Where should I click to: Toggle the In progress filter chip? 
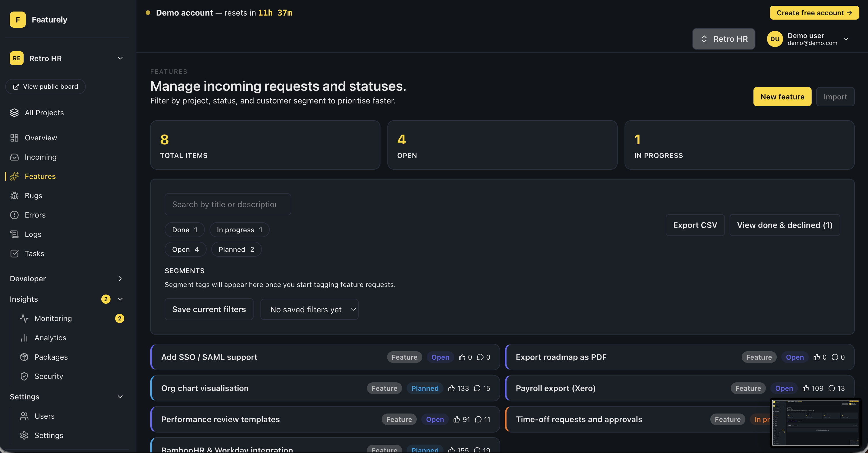[239, 230]
